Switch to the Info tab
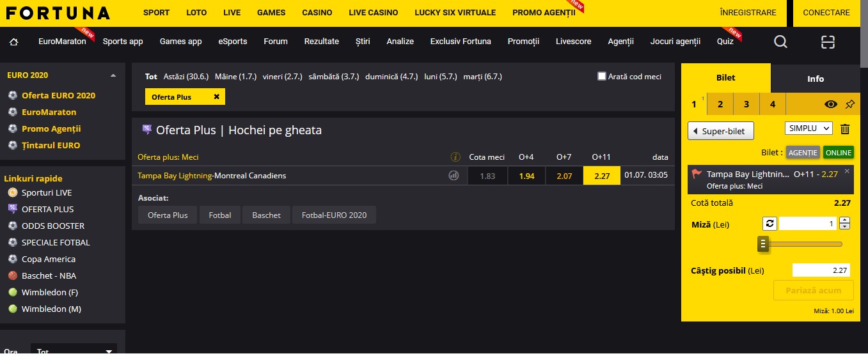The image size is (868, 356). tap(816, 79)
